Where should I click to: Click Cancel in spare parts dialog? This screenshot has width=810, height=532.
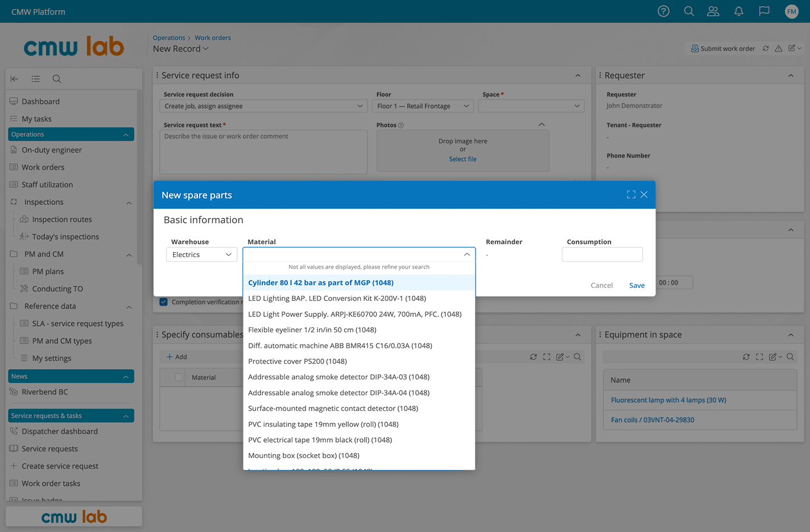(x=601, y=285)
